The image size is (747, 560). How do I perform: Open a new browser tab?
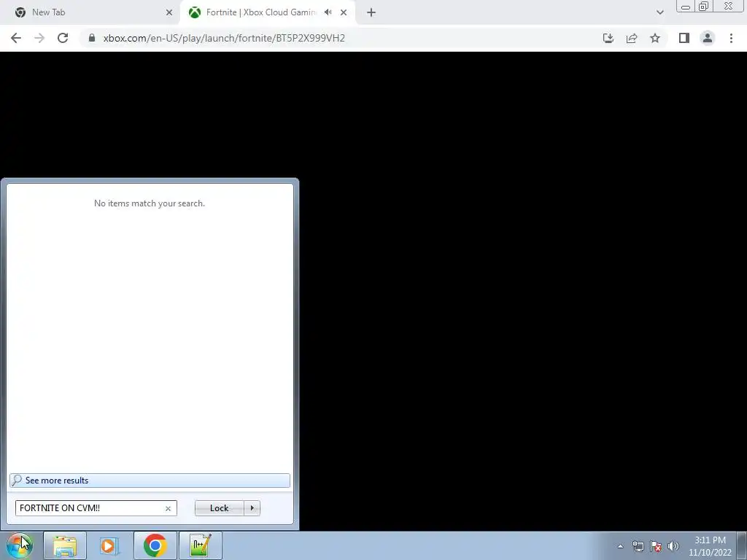(371, 12)
